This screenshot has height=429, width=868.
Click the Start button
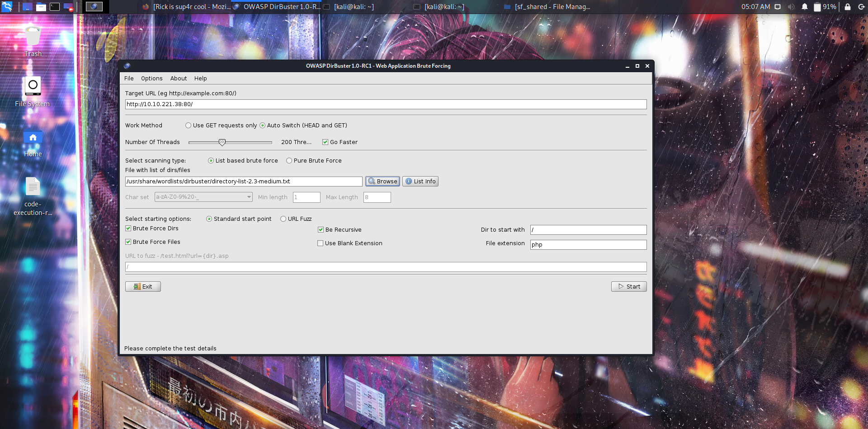(629, 287)
